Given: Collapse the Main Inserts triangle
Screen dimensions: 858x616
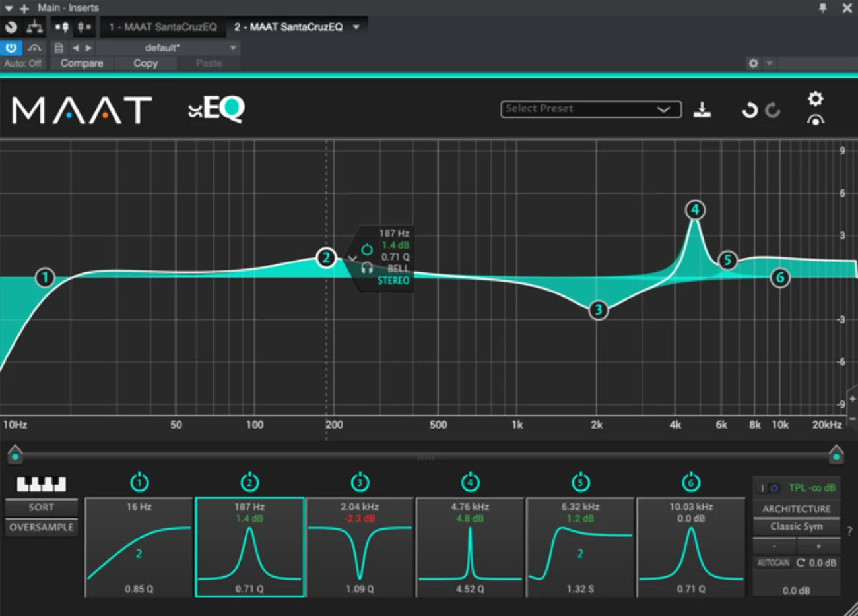Looking at the screenshot, I should pos(9,8).
